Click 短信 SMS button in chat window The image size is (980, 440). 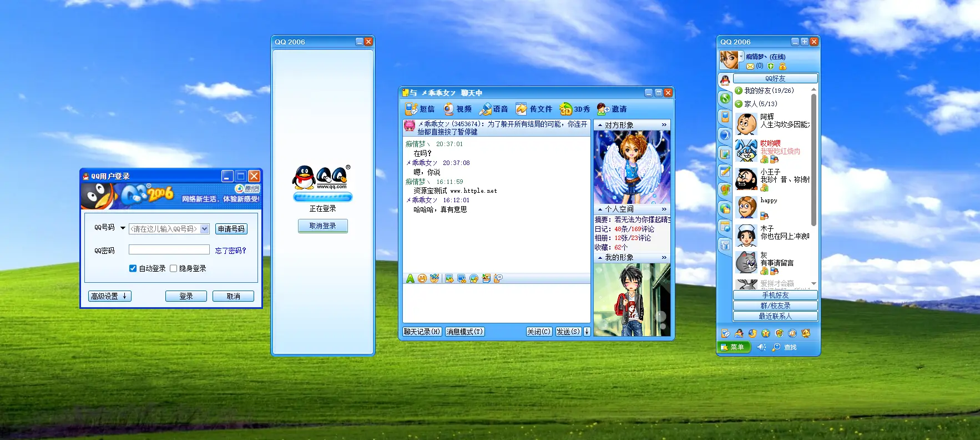(x=420, y=109)
